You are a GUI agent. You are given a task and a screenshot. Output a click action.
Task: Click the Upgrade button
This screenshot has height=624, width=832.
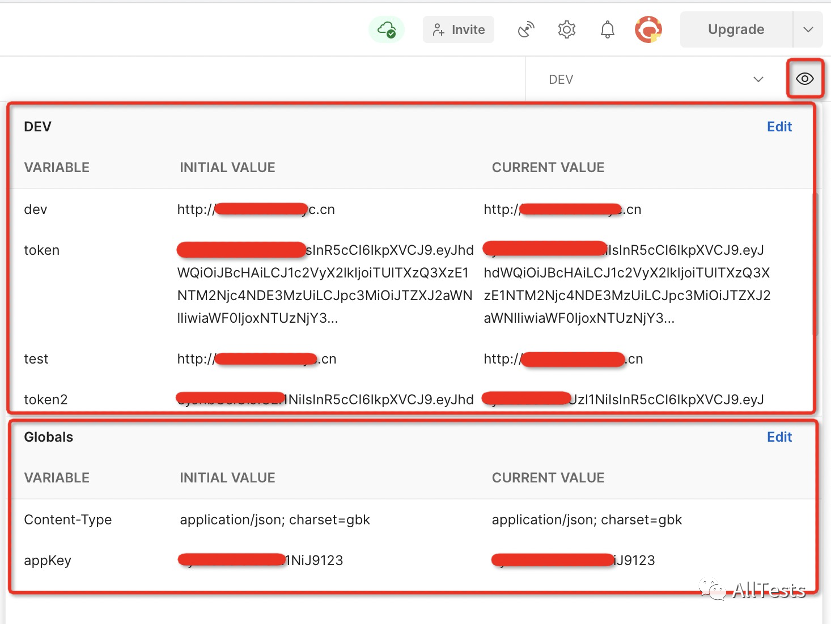pyautogui.click(x=736, y=29)
